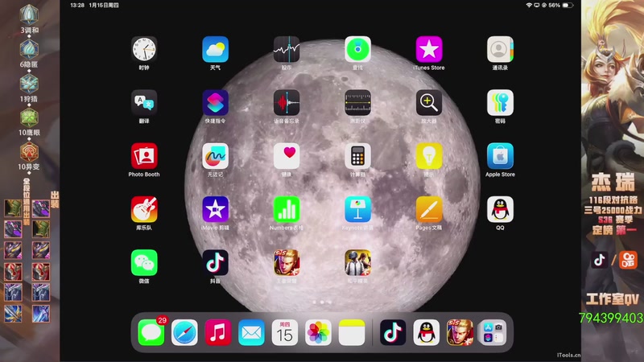Open the Stocks app
Screen dimensions: 644x362
pos(287,49)
